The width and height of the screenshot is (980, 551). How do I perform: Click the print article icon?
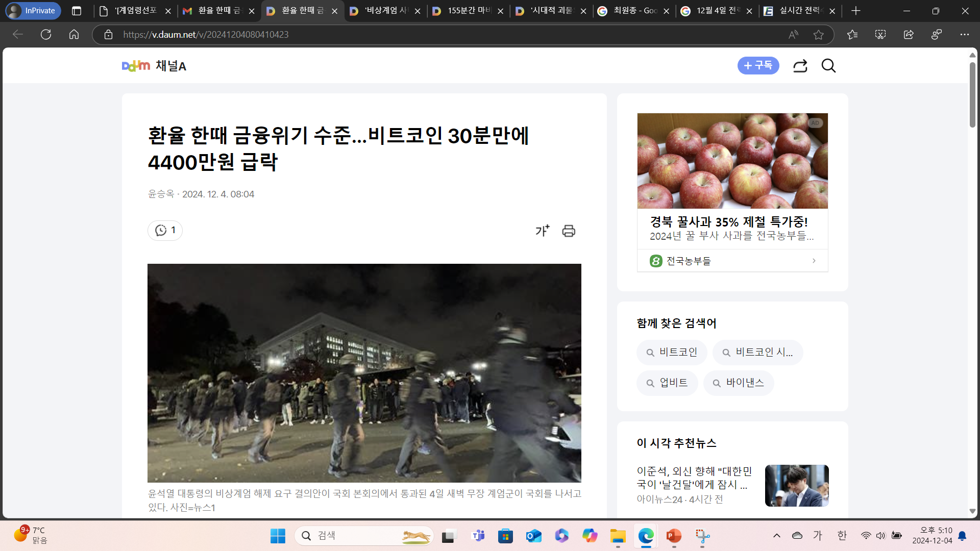pyautogui.click(x=569, y=231)
